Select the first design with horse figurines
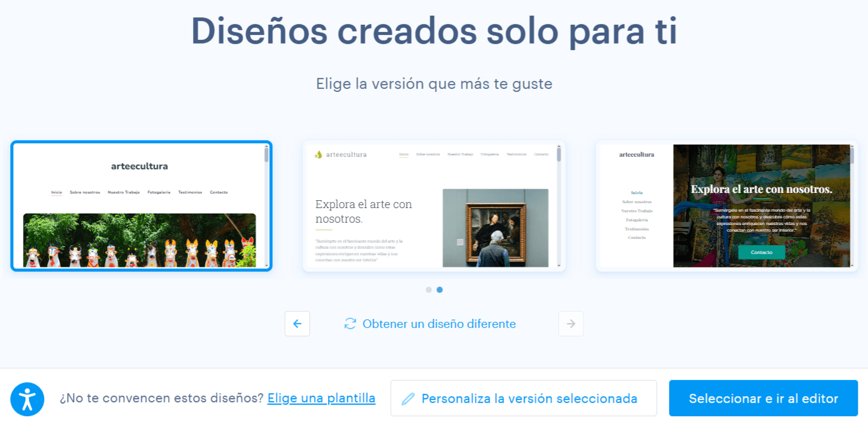Image resolution: width=868 pixels, height=421 pixels. tap(142, 206)
